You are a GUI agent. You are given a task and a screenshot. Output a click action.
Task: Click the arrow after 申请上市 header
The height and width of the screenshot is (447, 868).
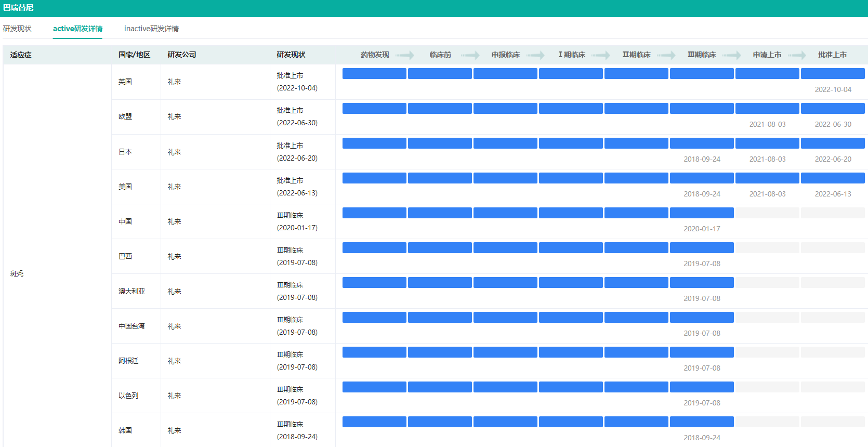click(x=797, y=55)
